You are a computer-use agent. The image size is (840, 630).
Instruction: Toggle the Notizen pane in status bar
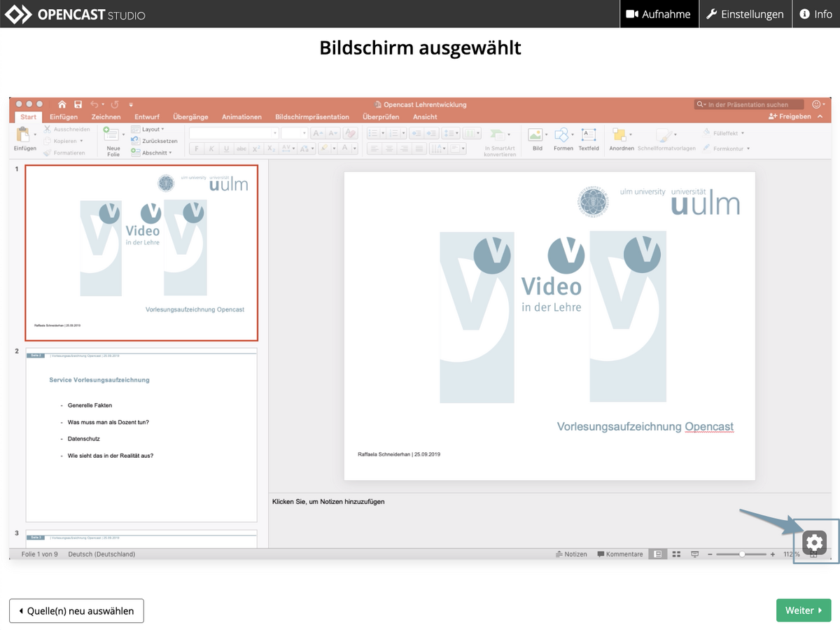point(572,554)
